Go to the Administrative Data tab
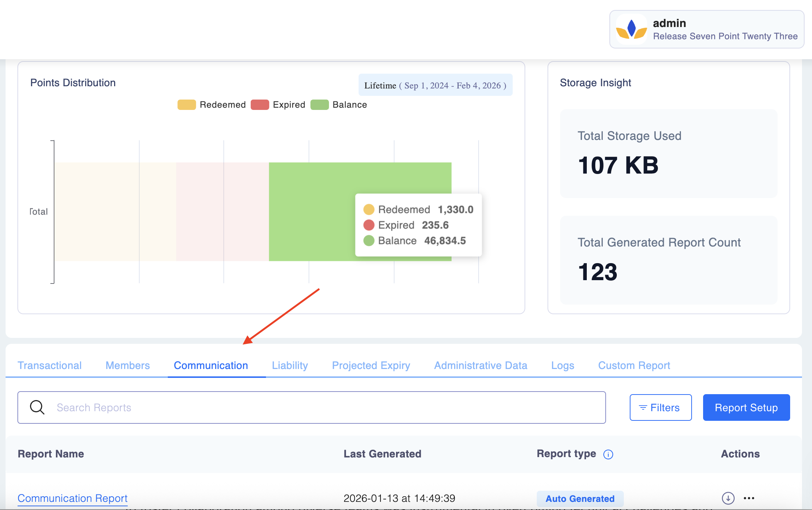Viewport: 812px width, 510px height. [480, 365]
